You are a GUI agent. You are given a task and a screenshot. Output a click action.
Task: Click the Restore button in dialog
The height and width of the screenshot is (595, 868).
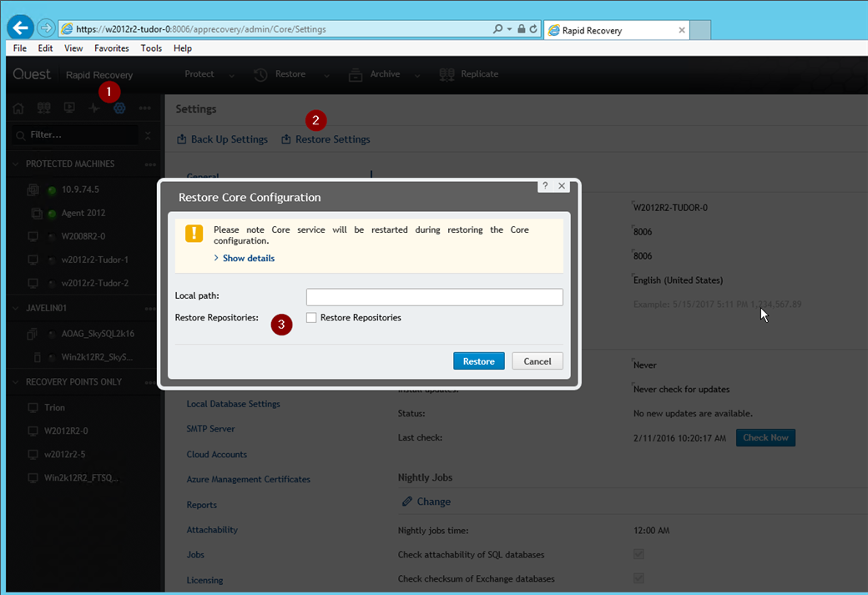[479, 361]
